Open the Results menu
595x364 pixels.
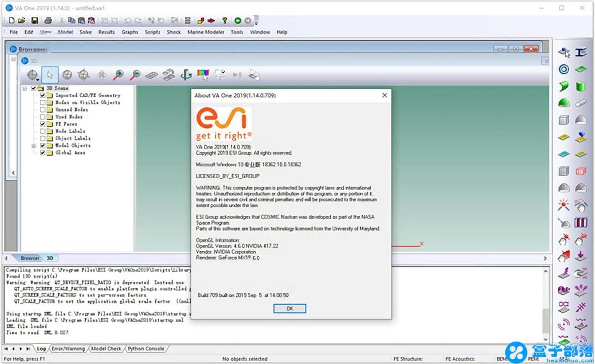[106, 32]
